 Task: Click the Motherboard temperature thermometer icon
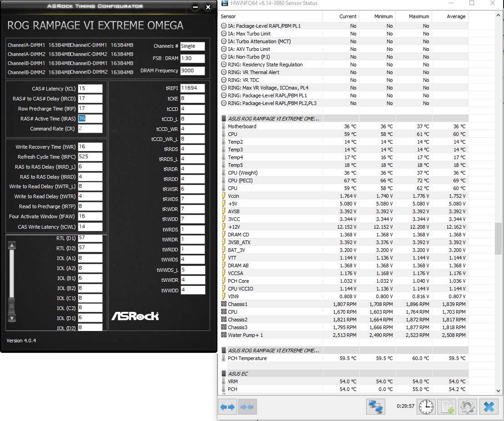click(x=224, y=126)
